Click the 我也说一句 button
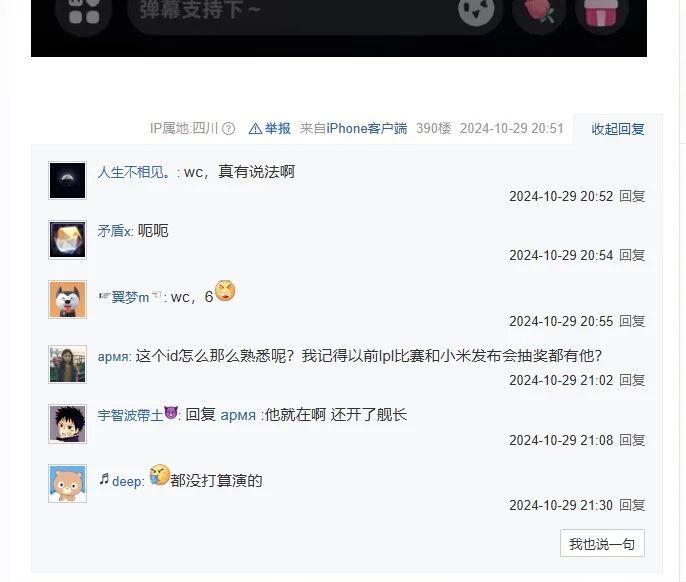This screenshot has width=686, height=582. [602, 543]
